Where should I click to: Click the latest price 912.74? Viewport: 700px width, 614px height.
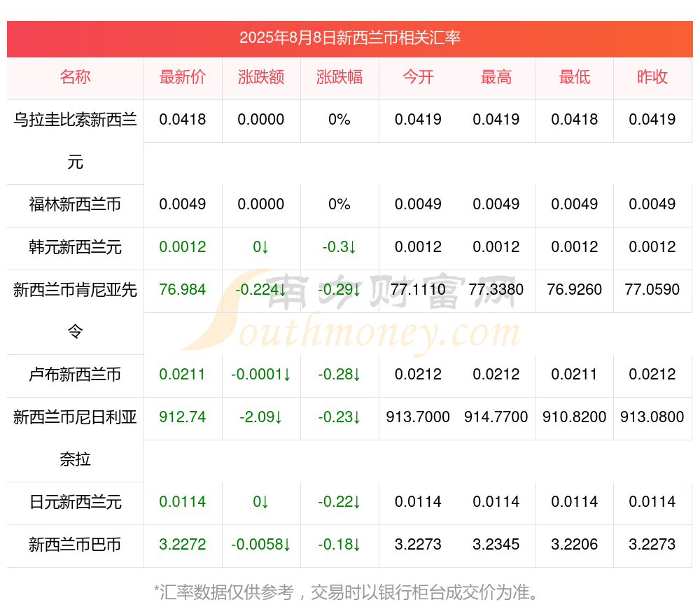click(x=182, y=417)
